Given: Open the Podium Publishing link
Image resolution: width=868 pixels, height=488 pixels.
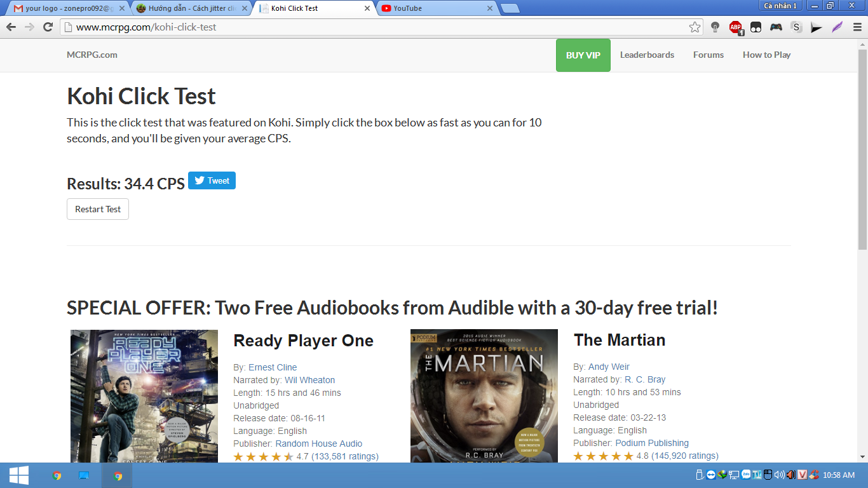Looking at the screenshot, I should [x=652, y=443].
